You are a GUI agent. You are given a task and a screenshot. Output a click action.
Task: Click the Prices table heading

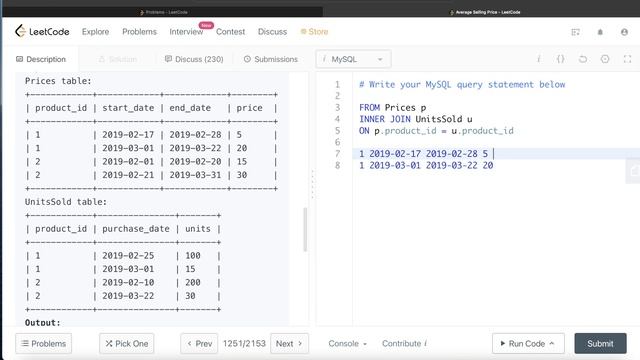pyautogui.click(x=58, y=81)
